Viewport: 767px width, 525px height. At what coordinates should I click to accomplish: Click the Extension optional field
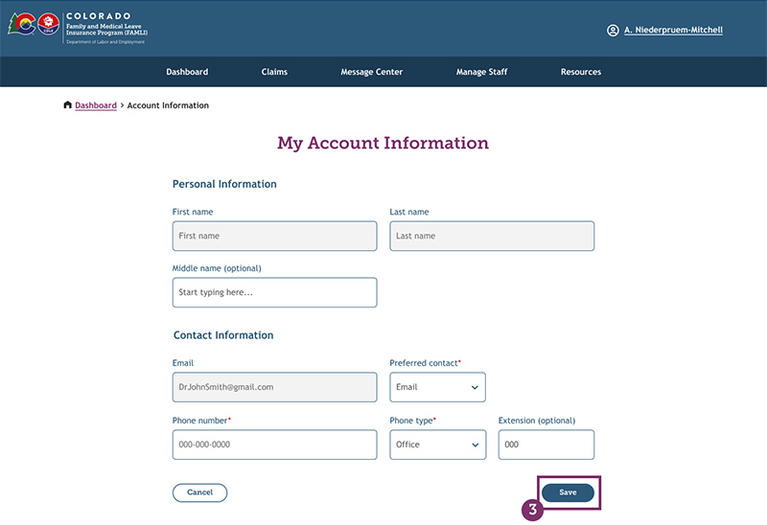pyautogui.click(x=546, y=445)
